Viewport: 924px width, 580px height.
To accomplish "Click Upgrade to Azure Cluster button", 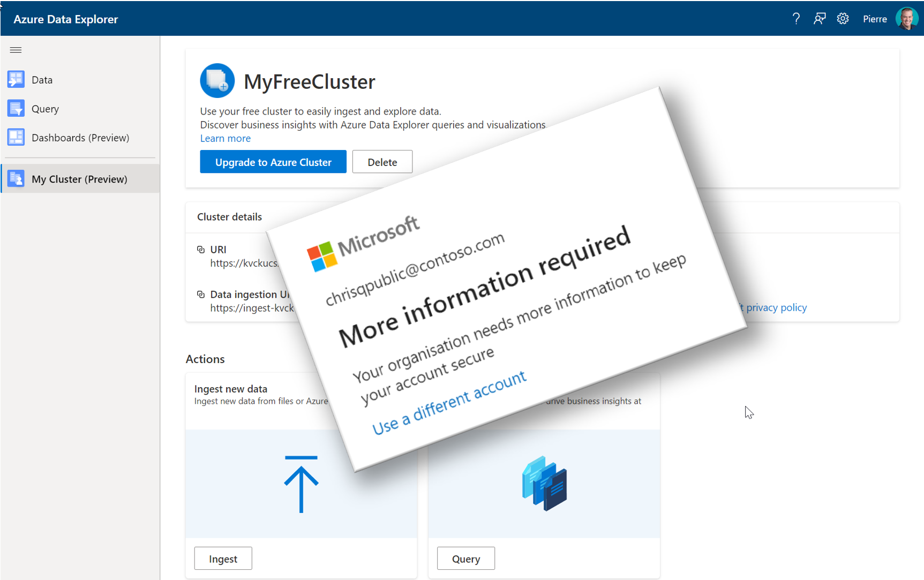I will 273,162.
